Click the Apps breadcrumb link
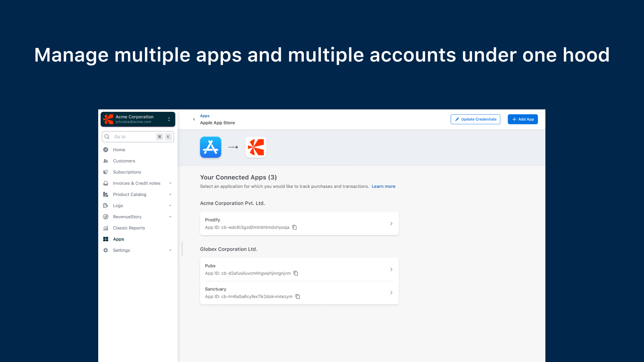Screen dimensions: 644x362 [205, 116]
